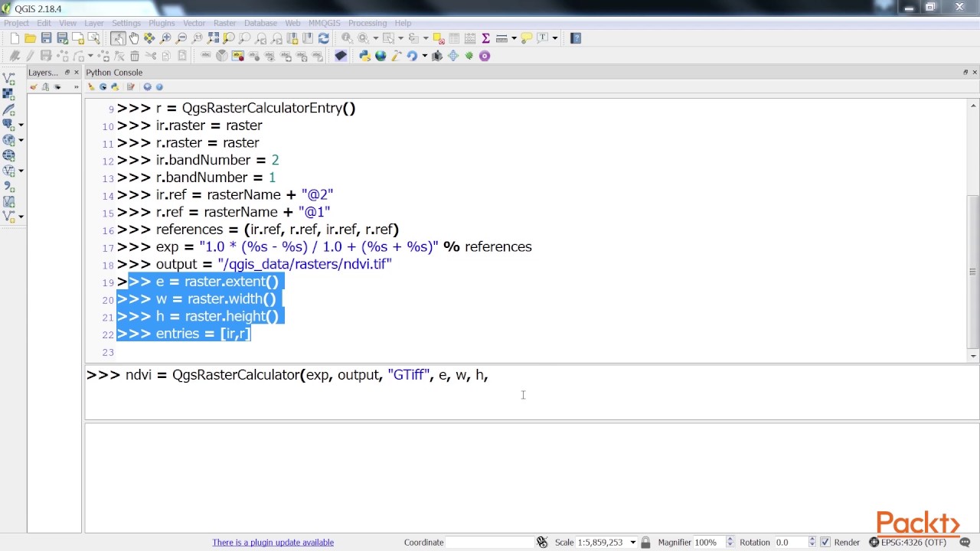
Task: Refresh the map canvas
Action: [x=324, y=38]
